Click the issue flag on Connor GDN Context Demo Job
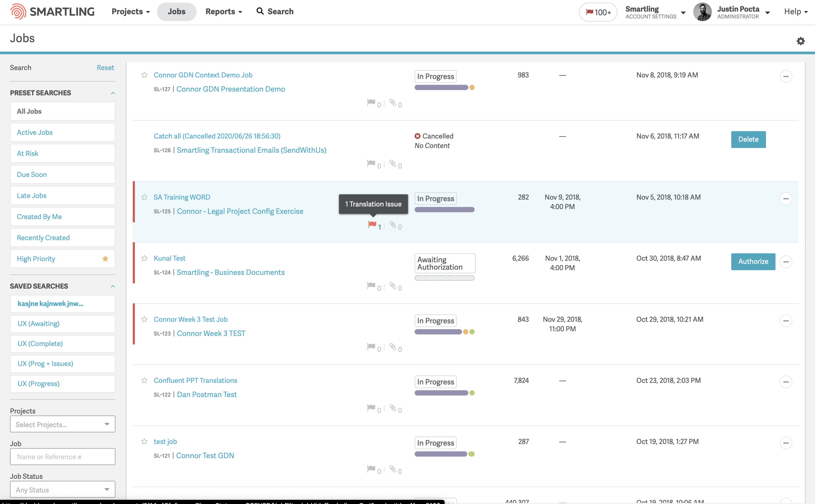Image resolution: width=815 pixels, height=504 pixels. 371,102
